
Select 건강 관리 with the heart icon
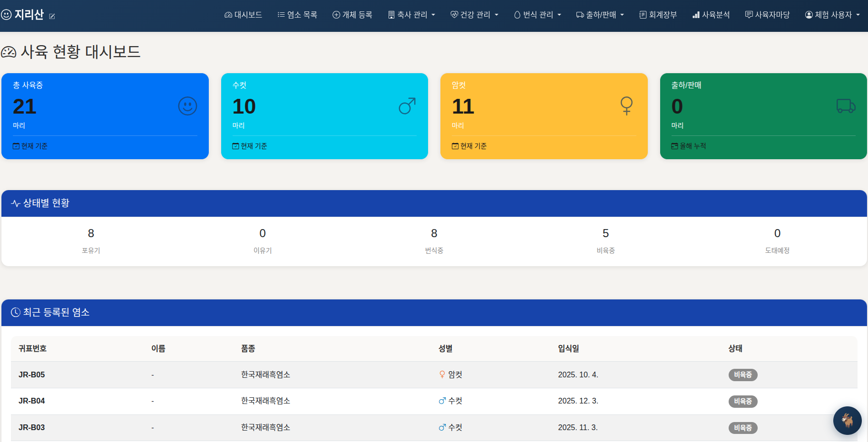[x=474, y=15]
